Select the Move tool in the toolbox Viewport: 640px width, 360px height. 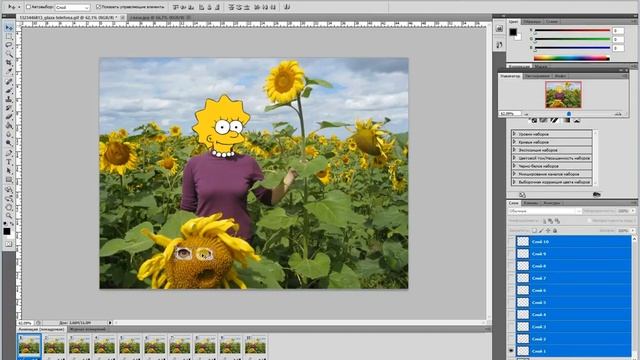(9, 28)
